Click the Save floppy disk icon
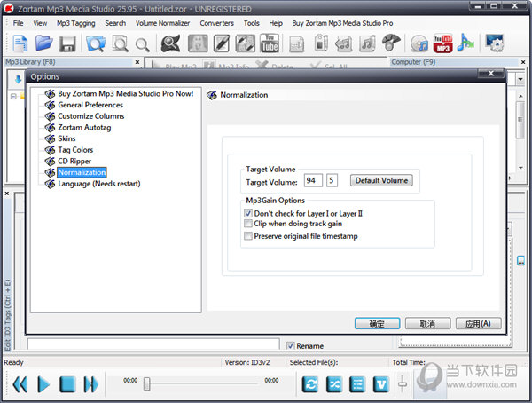532x403 pixels. tap(67, 43)
